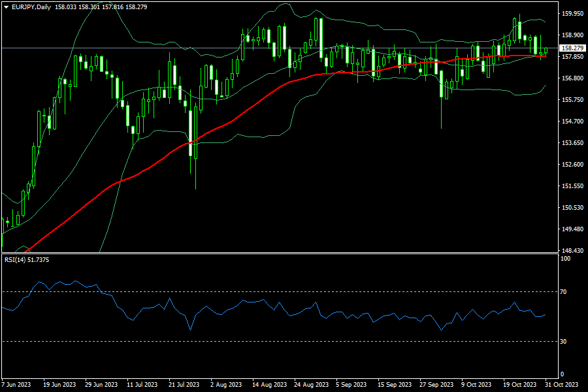
Task: Click the 11 Jul 2023 date label
Action: click(x=142, y=385)
